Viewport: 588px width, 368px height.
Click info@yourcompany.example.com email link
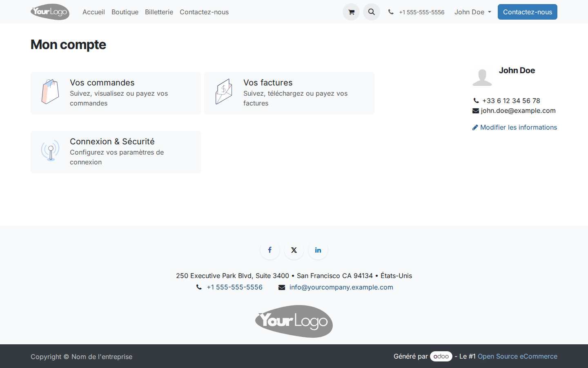pyautogui.click(x=341, y=287)
